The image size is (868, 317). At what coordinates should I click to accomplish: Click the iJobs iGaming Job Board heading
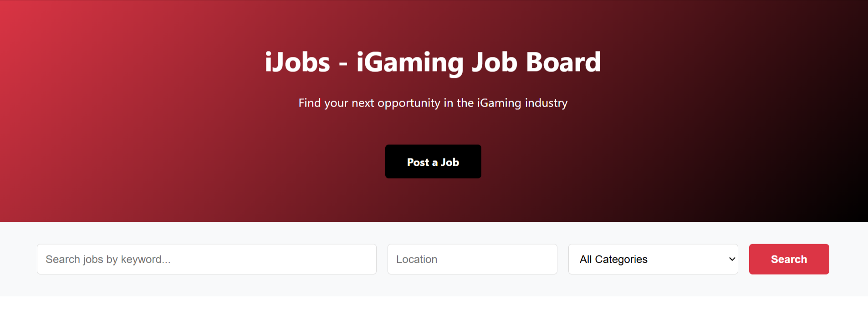pyautogui.click(x=433, y=61)
